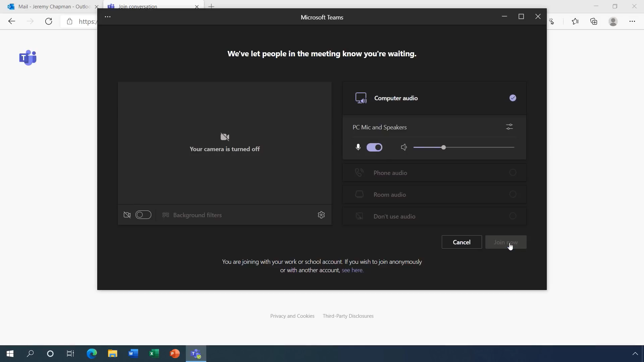Select the Room audio radio button
This screenshot has height=362, width=644.
(513, 194)
